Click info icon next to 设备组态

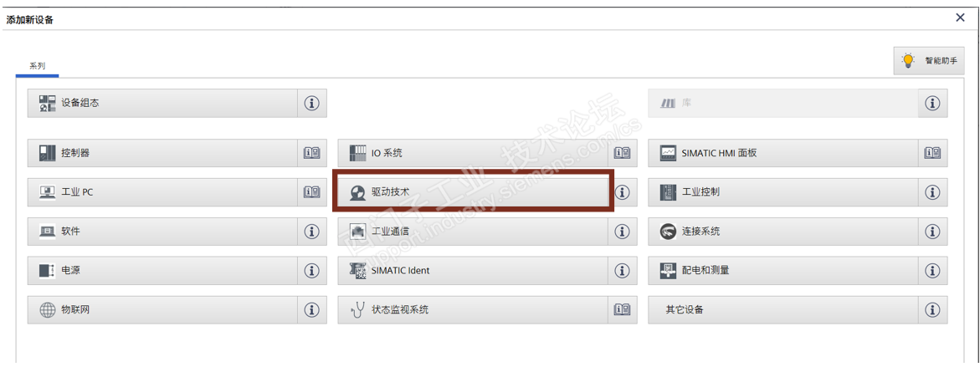[312, 104]
